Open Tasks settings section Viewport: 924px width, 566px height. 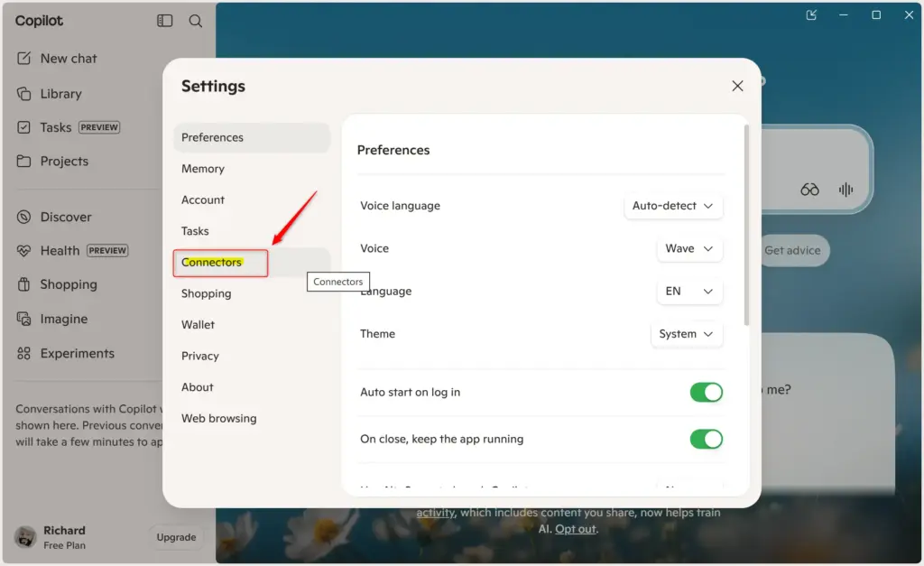252,231
